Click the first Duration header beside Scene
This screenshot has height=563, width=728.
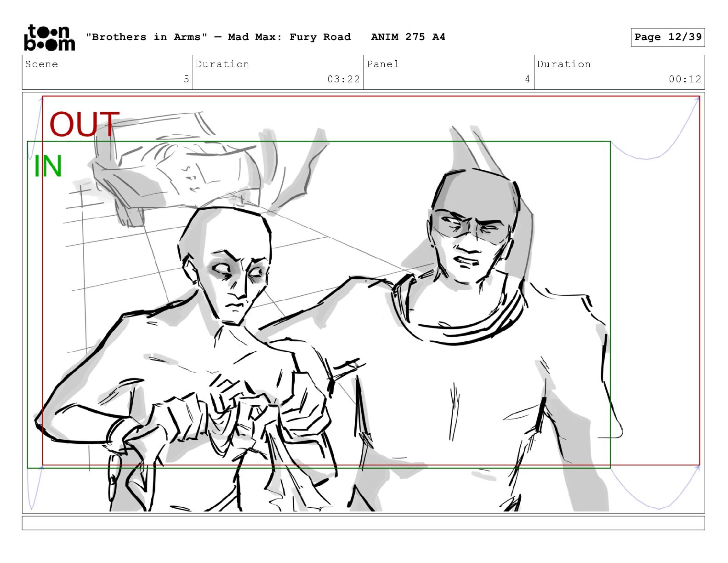click(x=222, y=64)
